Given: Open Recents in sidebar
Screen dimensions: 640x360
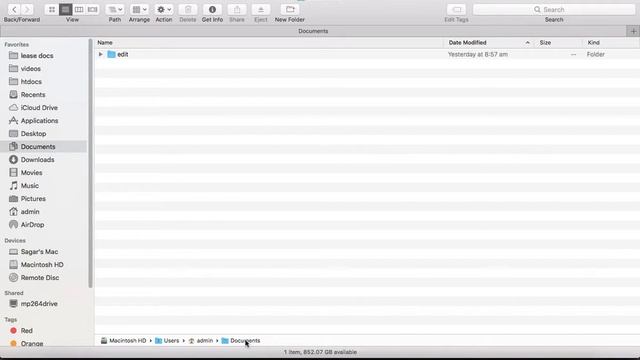Looking at the screenshot, I should (33, 95).
